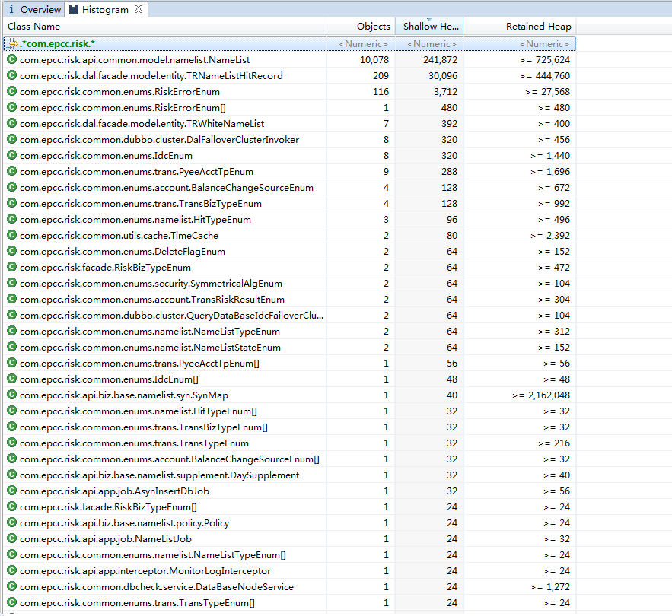Click class icon of NameList row
Screen dimensions: 672x616
(x=12, y=59)
